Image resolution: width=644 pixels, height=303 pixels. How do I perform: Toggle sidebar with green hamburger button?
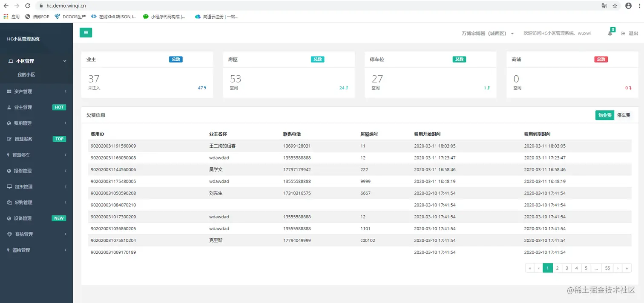pyautogui.click(x=86, y=33)
